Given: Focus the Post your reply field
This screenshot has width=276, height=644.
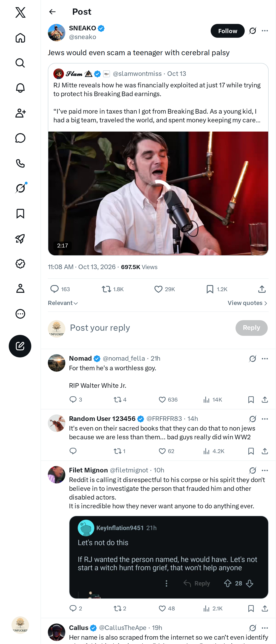Looking at the screenshot, I should pyautogui.click(x=150, y=328).
